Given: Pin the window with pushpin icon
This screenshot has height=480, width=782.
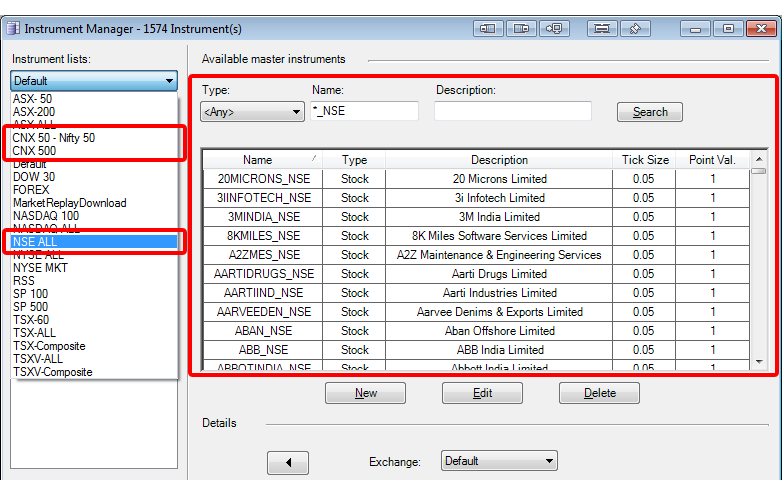Looking at the screenshot, I should tap(635, 28).
